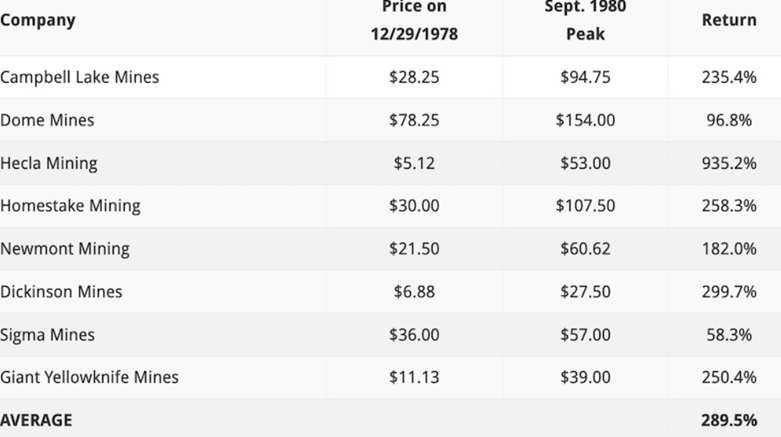781x437 pixels.
Task: Click the Dickinson Mines company cell
Action: click(x=61, y=292)
